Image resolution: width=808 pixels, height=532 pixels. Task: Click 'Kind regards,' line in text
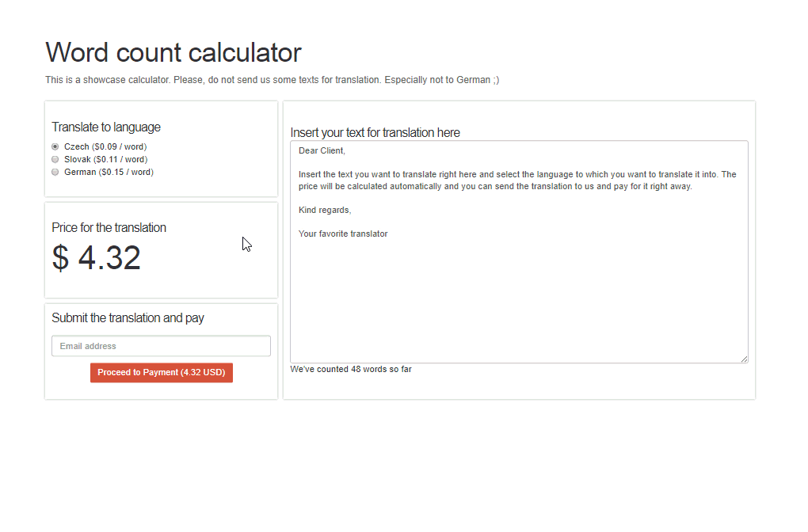click(x=325, y=210)
